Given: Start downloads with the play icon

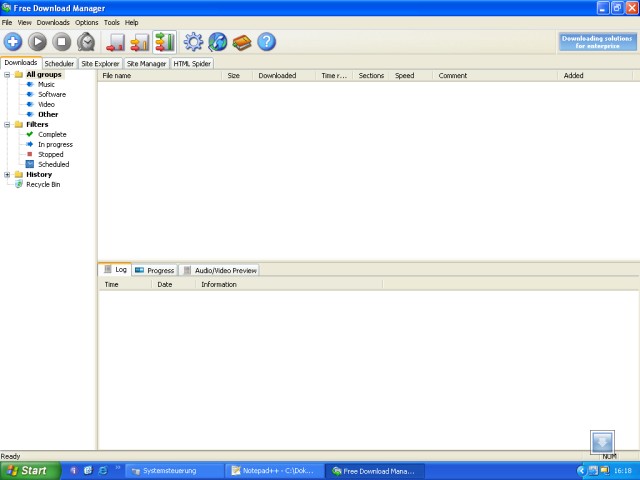Looking at the screenshot, I should 37,42.
